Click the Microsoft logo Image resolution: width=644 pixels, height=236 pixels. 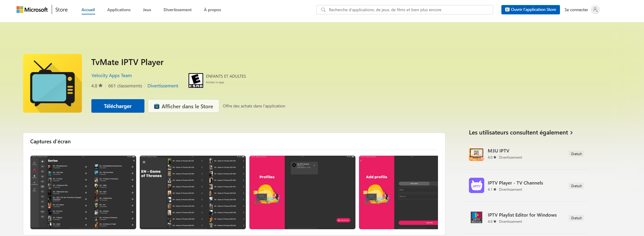(32, 10)
